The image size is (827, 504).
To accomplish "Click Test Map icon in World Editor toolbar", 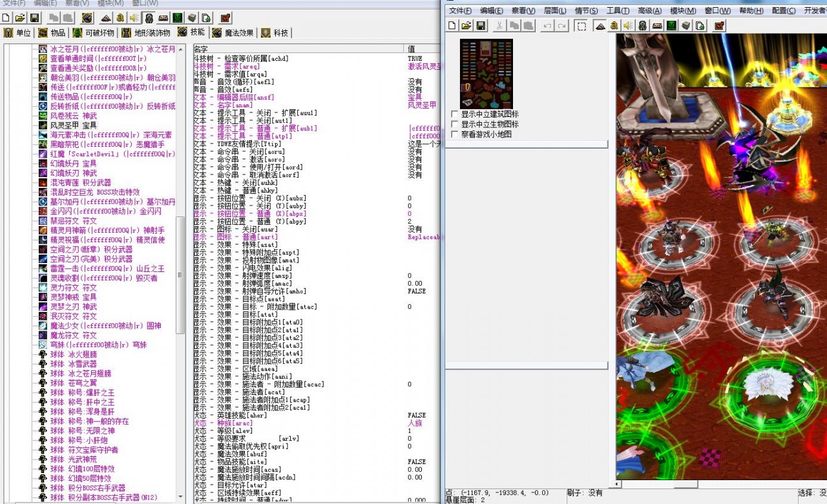I will [x=718, y=25].
